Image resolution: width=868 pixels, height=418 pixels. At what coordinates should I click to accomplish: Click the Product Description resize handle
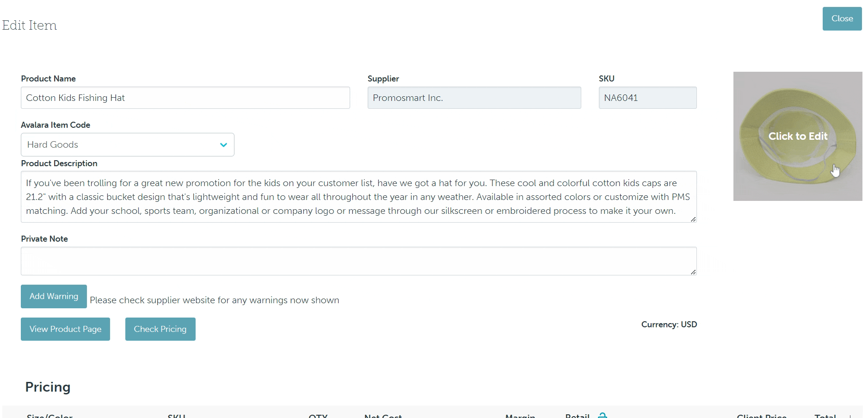693,219
